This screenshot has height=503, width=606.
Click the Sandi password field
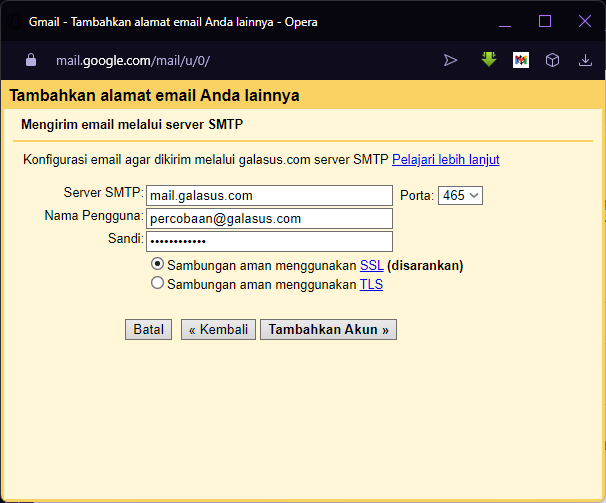tap(269, 242)
